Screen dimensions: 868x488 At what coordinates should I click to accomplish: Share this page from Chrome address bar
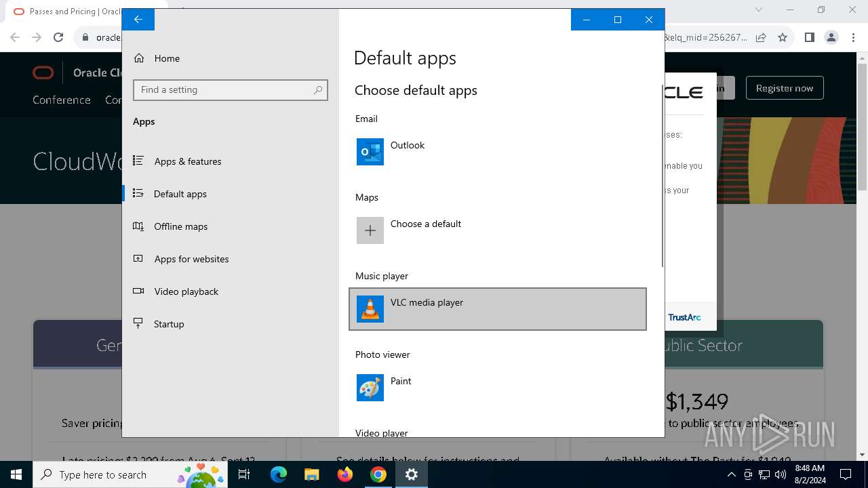point(761,38)
